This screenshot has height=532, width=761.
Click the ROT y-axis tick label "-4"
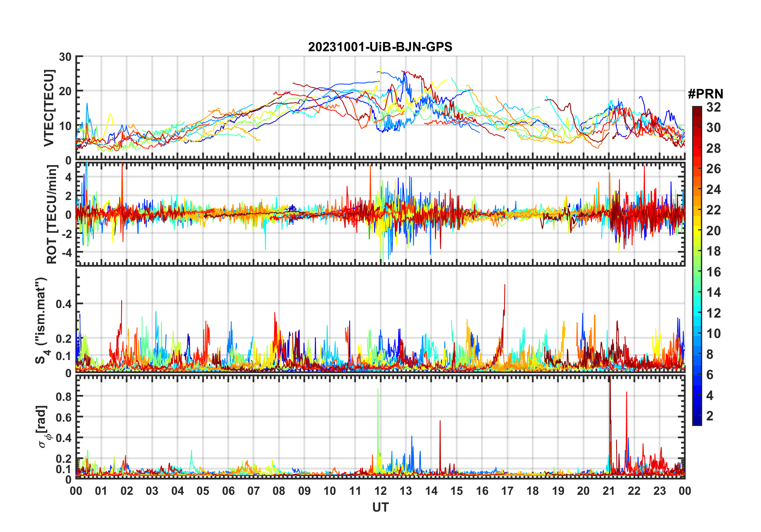pos(66,253)
